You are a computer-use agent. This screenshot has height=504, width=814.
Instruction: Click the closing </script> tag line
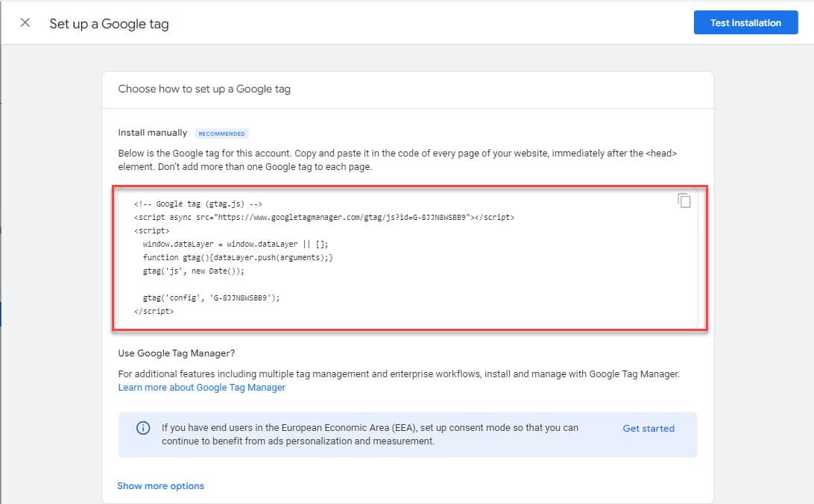(x=154, y=311)
